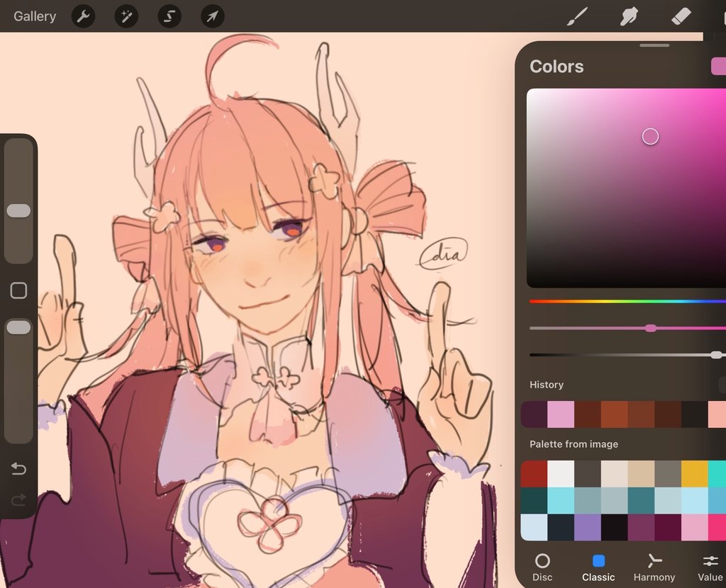Pick bright cyan palette swatch in second row
The height and width of the screenshot is (588, 726).
coord(562,501)
